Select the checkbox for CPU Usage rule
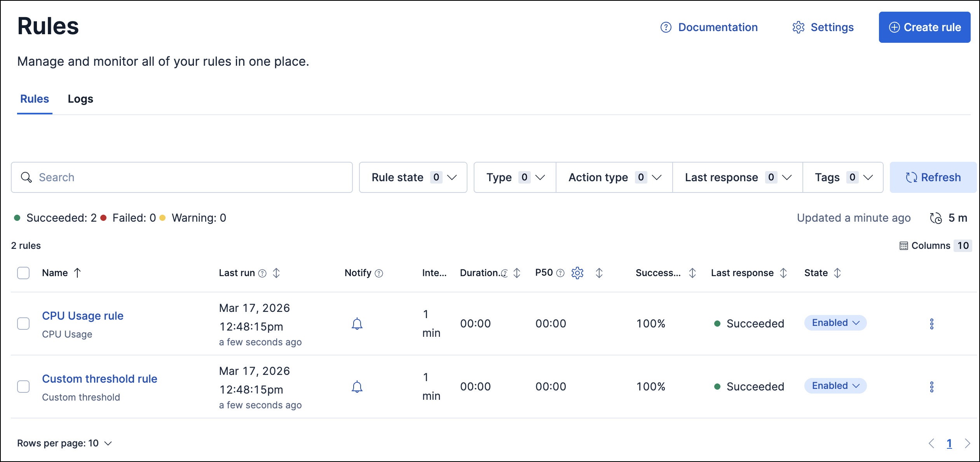The height and width of the screenshot is (462, 980). pos(23,324)
